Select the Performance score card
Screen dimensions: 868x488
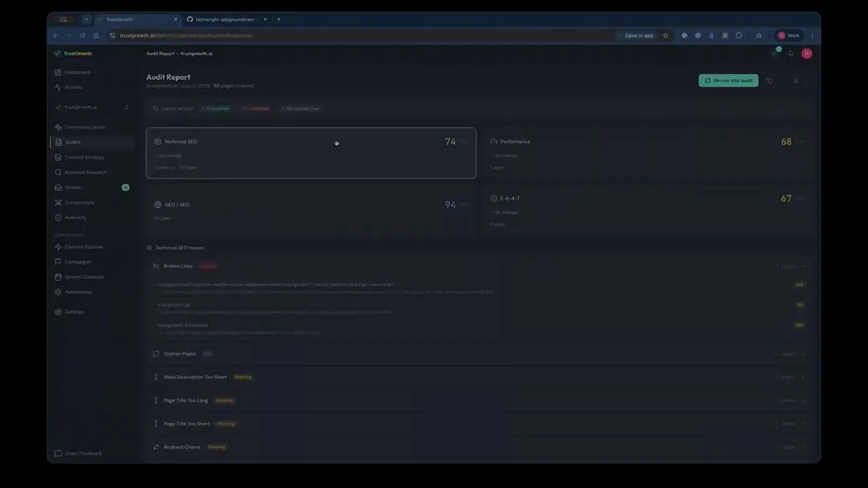(x=647, y=153)
